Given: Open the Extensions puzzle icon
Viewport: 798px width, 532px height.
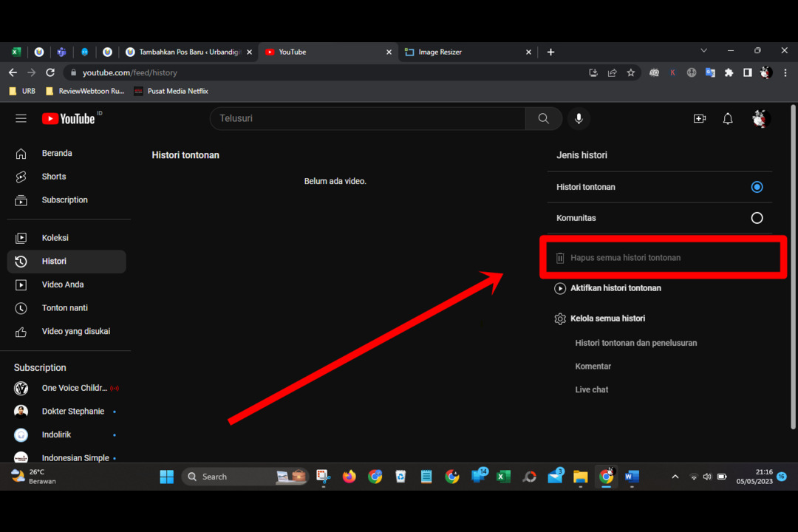Looking at the screenshot, I should 729,73.
